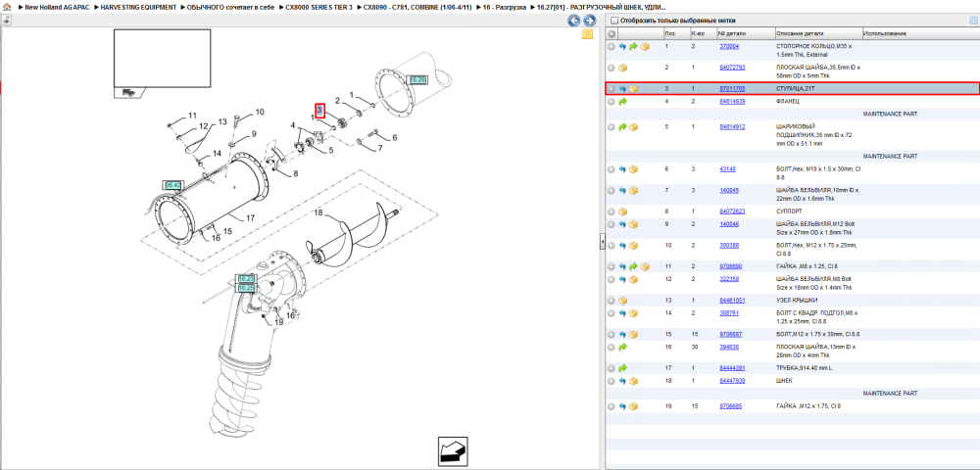Image resolution: width=980 pixels, height=470 pixels.
Task: Open part number link 84461051
Action: click(x=732, y=301)
